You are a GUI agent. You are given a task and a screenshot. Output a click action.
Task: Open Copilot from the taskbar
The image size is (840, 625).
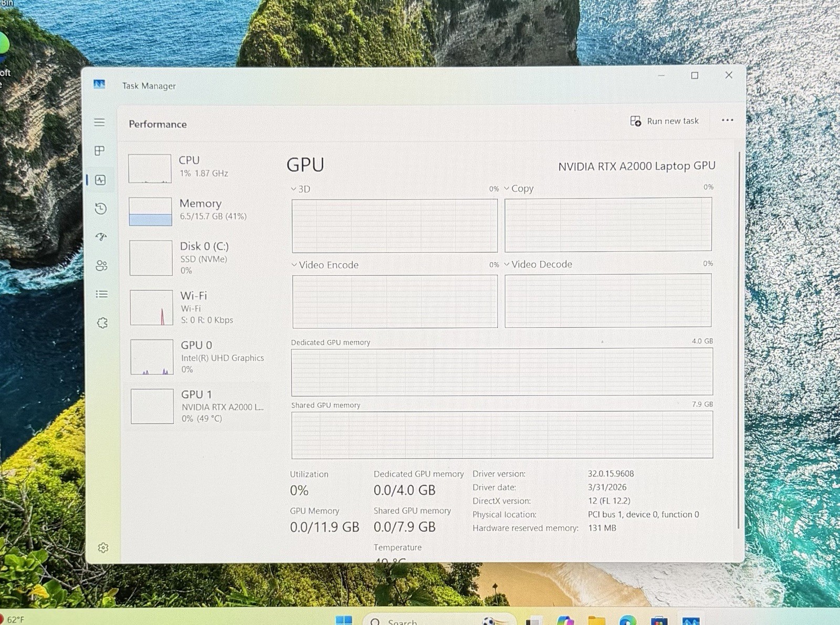565,621
